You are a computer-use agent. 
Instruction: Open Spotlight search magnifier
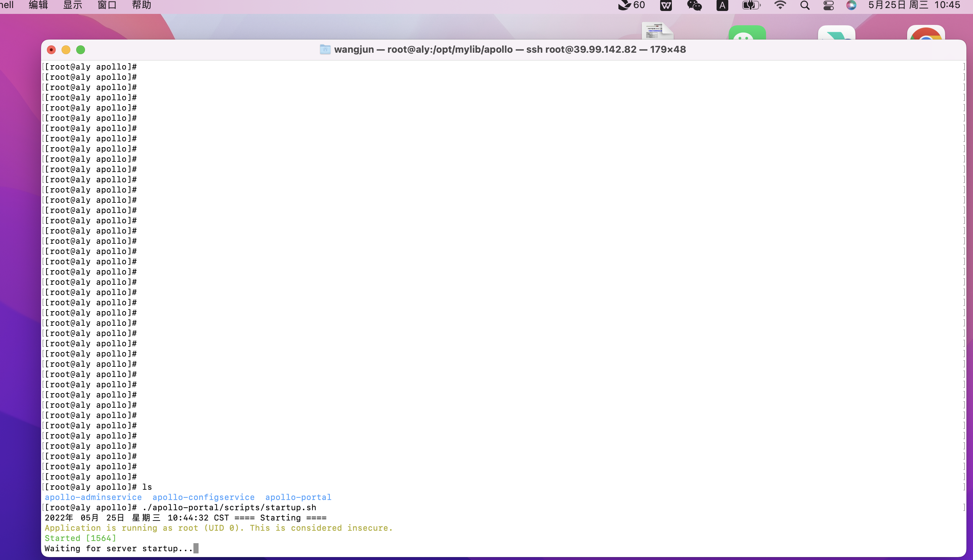coord(804,5)
